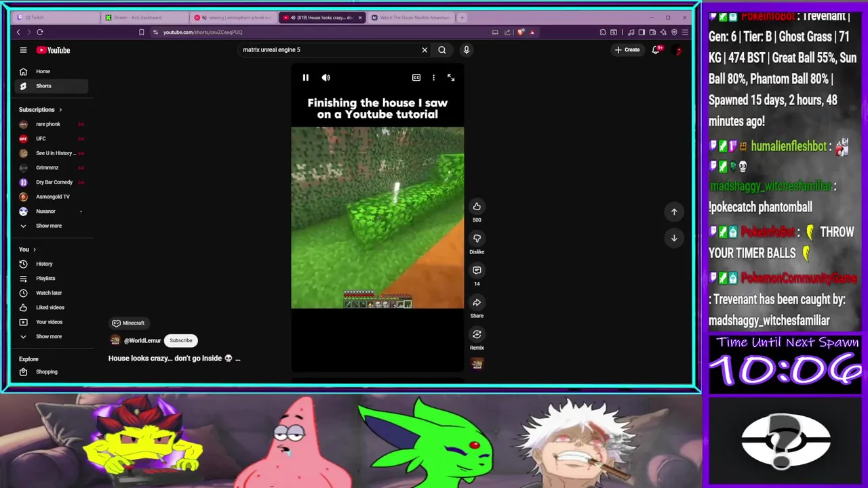Viewport: 868px width, 488px height.
Task: Enter fullscreen for the Short
Action: tap(451, 78)
